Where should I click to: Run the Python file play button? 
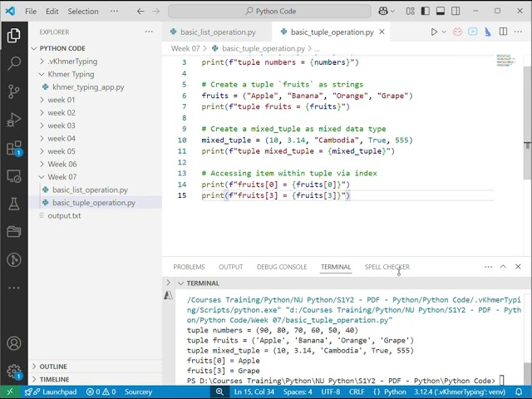[434, 32]
